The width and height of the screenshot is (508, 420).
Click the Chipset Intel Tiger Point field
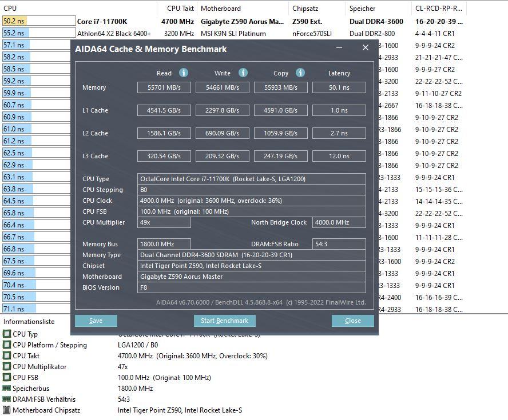(x=251, y=266)
